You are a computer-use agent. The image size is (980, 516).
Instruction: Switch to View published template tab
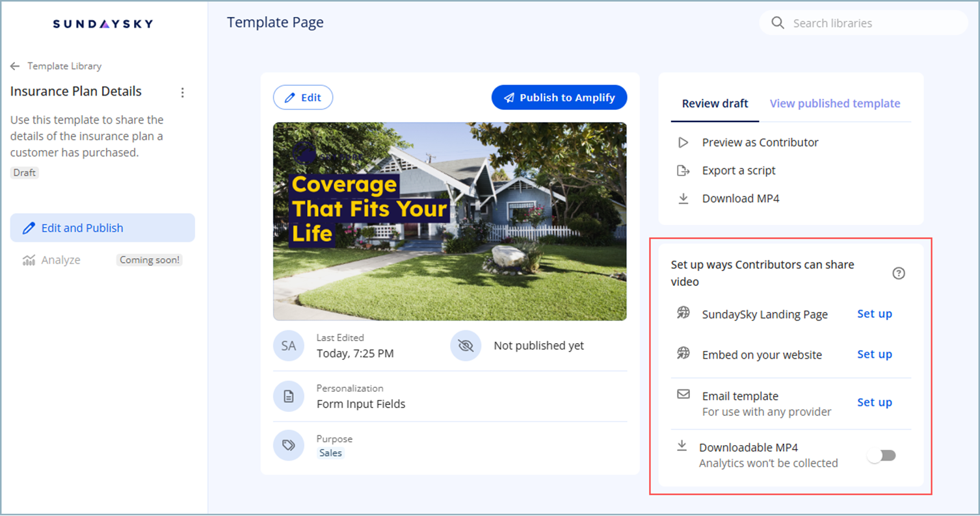point(834,104)
